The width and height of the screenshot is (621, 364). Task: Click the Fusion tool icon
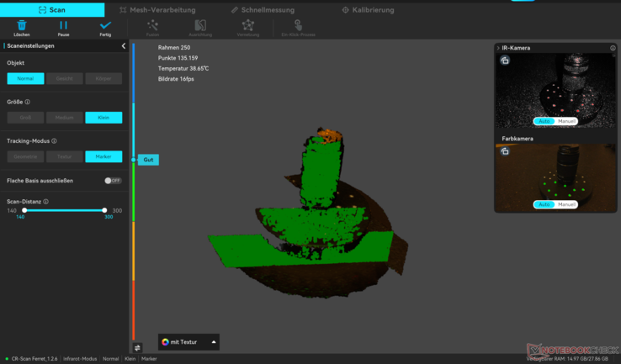coord(152,25)
